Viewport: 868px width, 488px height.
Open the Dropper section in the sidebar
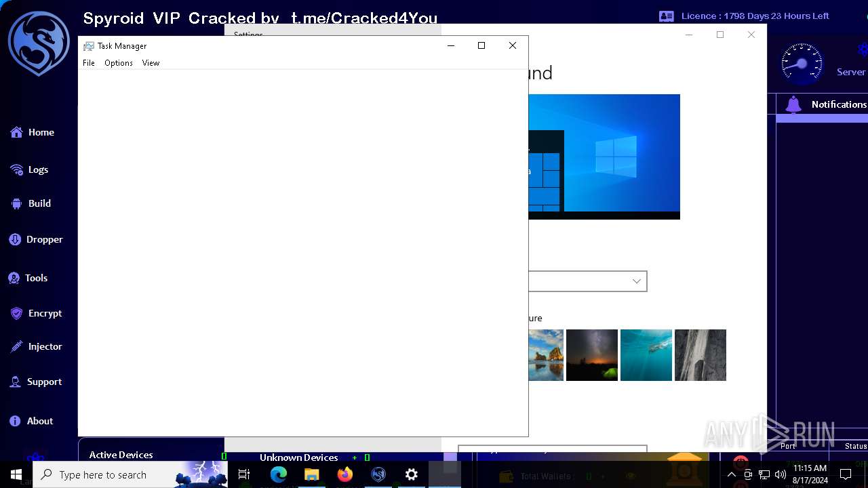35,239
